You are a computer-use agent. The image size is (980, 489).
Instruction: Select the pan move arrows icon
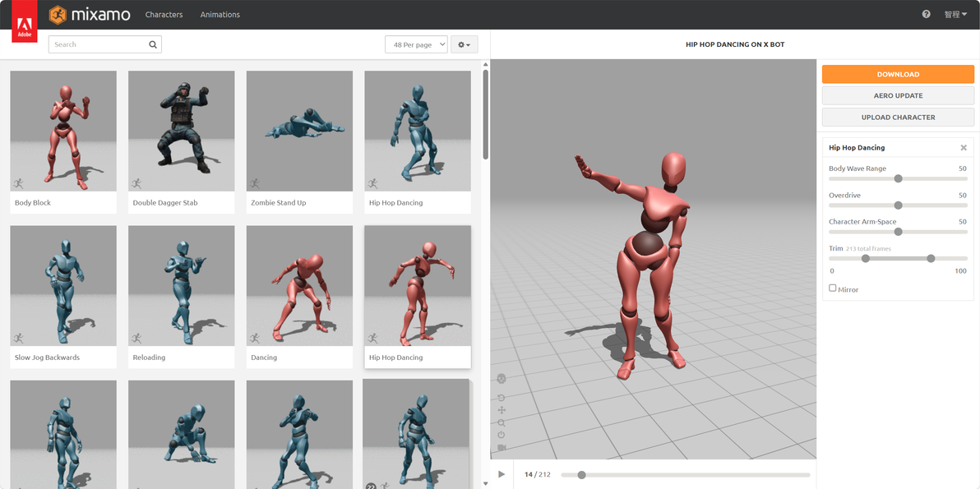tap(502, 410)
